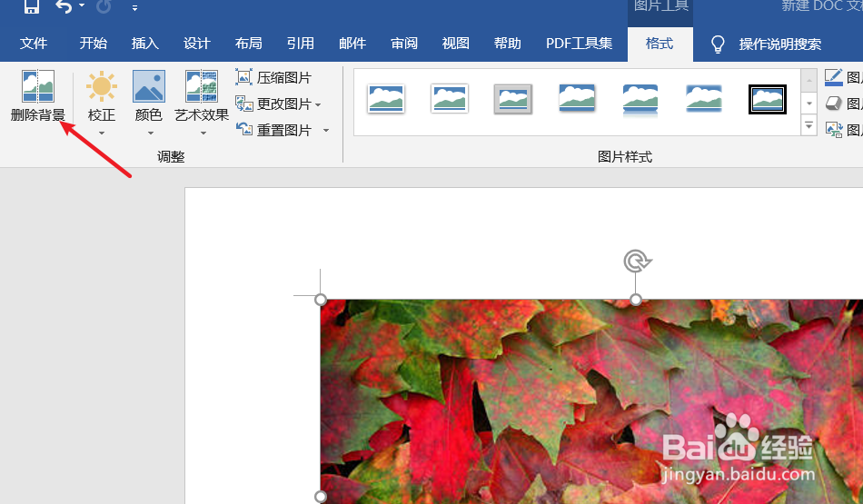Image resolution: width=863 pixels, height=504 pixels.
Task: Click the 更改图片 button label
Action: tap(284, 104)
